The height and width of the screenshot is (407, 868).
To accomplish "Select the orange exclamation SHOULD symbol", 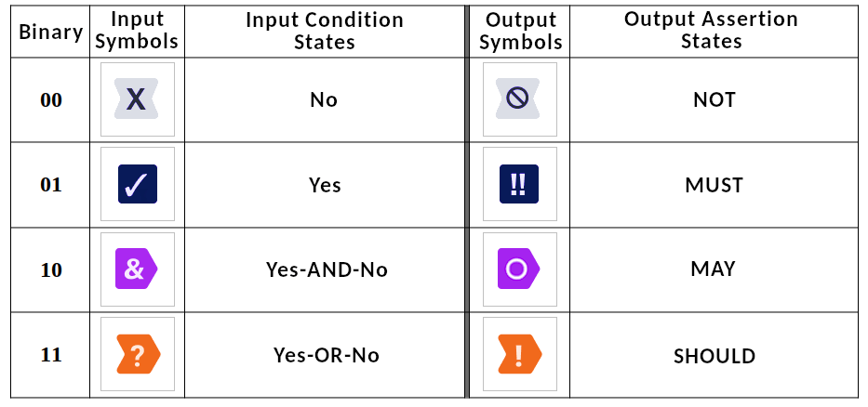I will point(519,354).
